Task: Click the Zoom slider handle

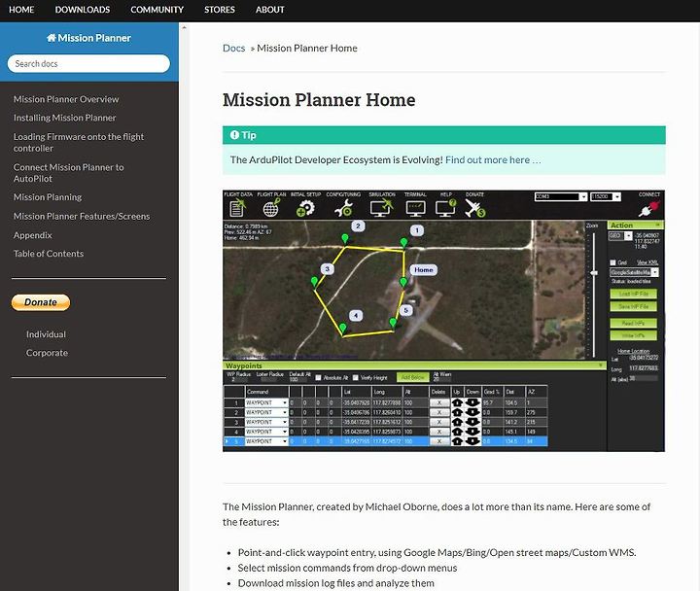Action: point(594,273)
